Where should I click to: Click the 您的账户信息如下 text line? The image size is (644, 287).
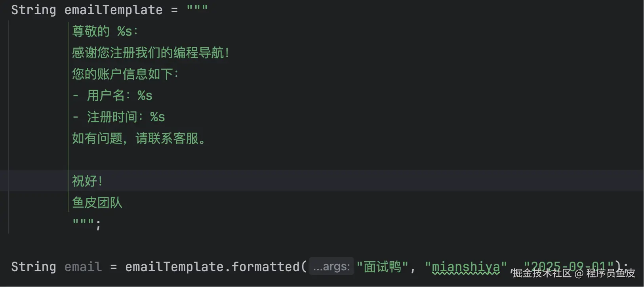click(x=125, y=74)
